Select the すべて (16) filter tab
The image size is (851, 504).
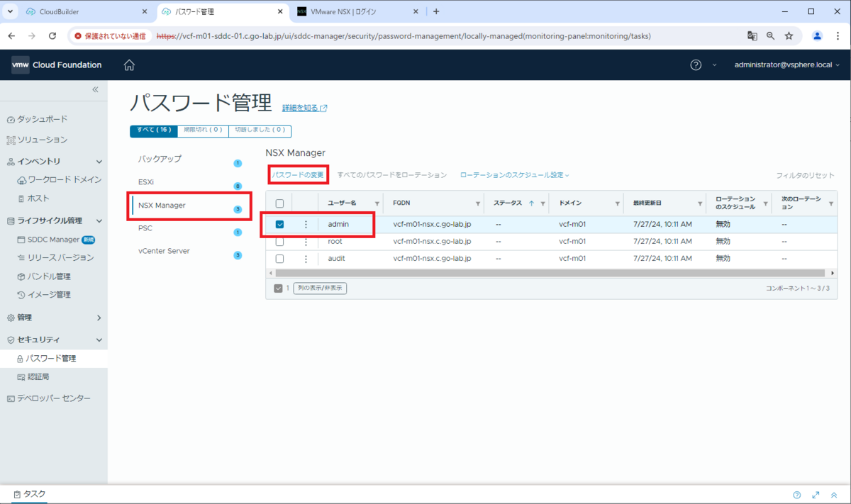[x=154, y=130]
